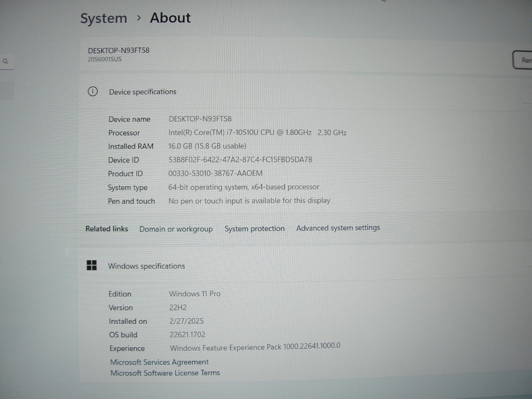The width and height of the screenshot is (532, 399).
Task: Click the Installed on label
Action: tap(128, 321)
